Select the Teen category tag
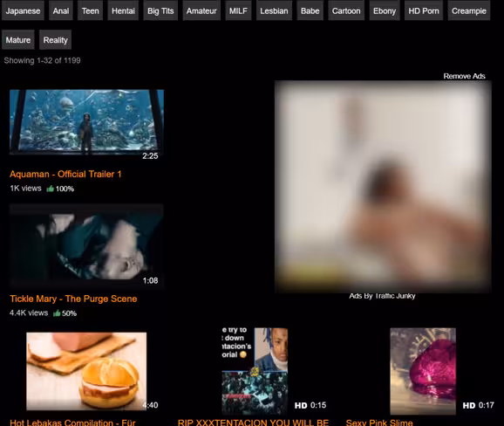 click(90, 10)
